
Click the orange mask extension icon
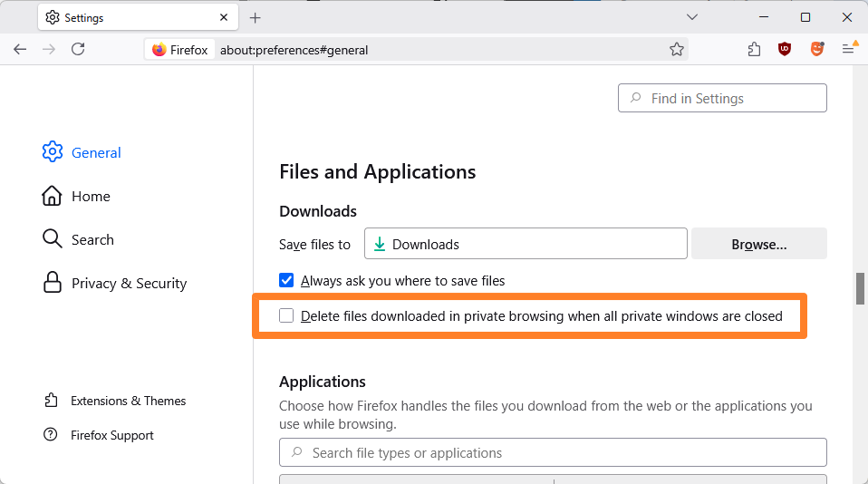click(816, 50)
